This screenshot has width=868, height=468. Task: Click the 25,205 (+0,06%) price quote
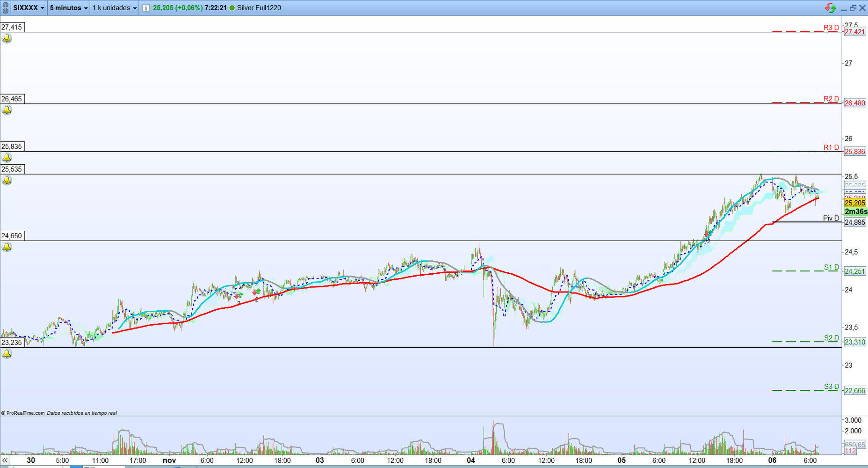tap(178, 8)
